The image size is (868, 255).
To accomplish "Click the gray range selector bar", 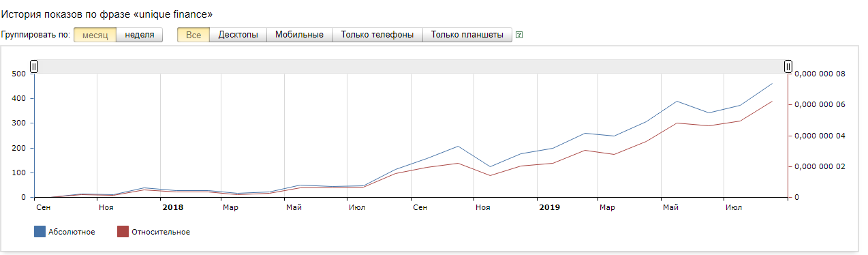I will coord(411,66).
